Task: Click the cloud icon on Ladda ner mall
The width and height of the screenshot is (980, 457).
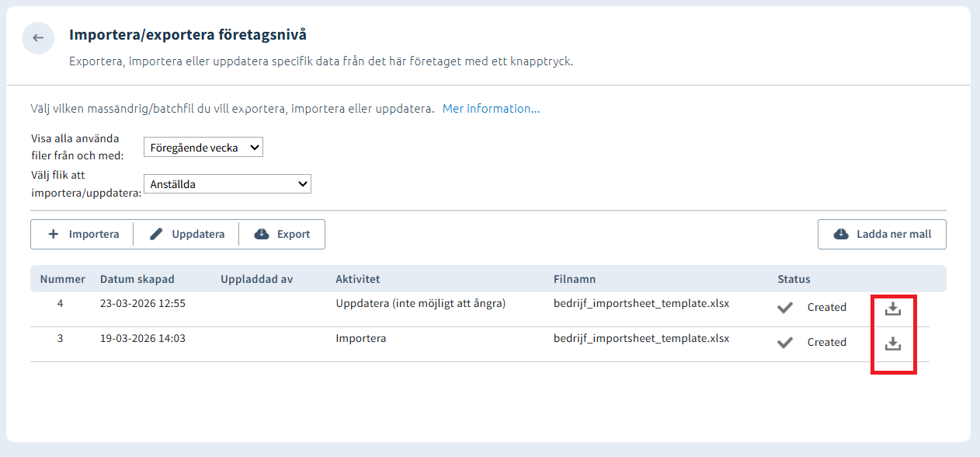Action: [841, 234]
